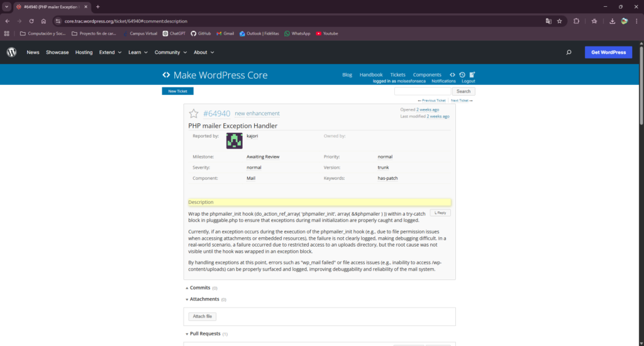The width and height of the screenshot is (644, 346).
Task: Click Reply on the description
Action: pos(440,213)
